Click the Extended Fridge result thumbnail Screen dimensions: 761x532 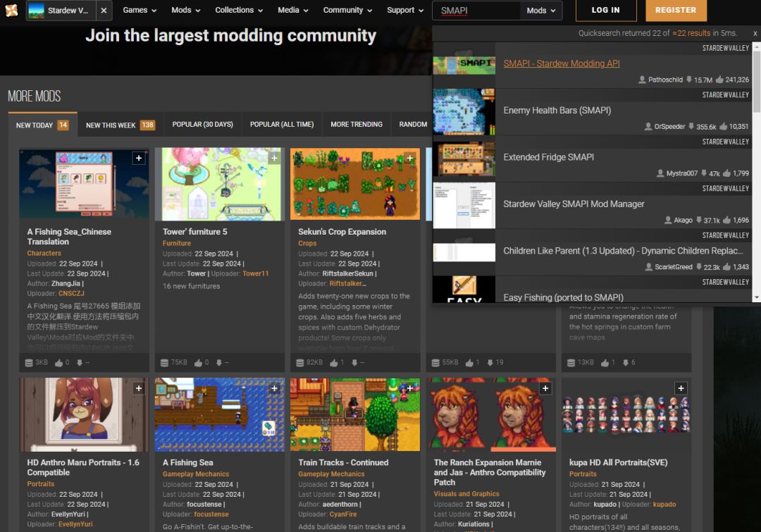click(x=464, y=159)
